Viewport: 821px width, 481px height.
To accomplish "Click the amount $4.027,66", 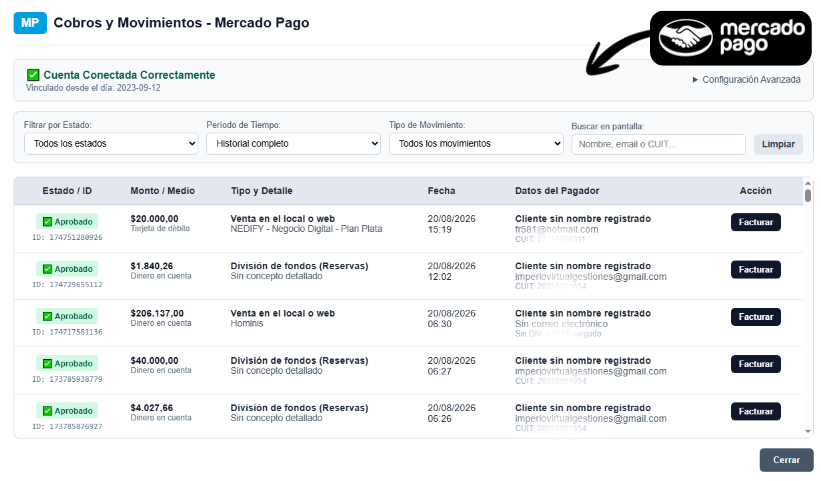I will (x=152, y=408).
